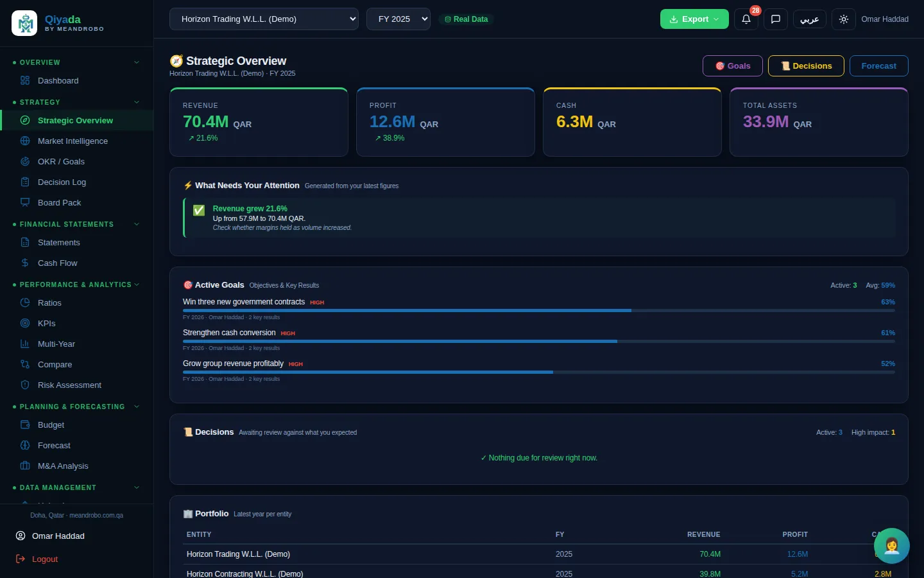Open the assistant avatar chat bubble
The image size is (924, 578).
point(892,546)
